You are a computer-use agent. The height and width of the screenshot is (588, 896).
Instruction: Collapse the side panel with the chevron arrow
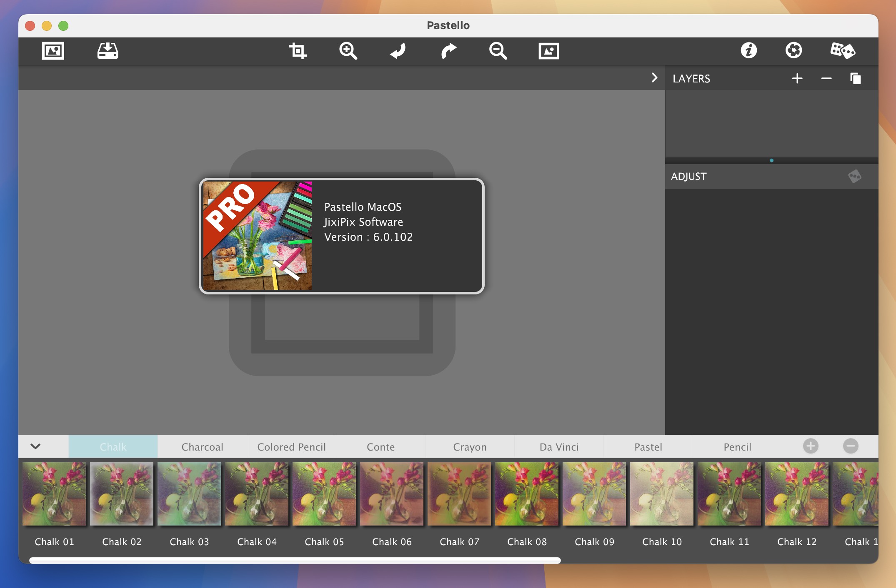(x=654, y=78)
